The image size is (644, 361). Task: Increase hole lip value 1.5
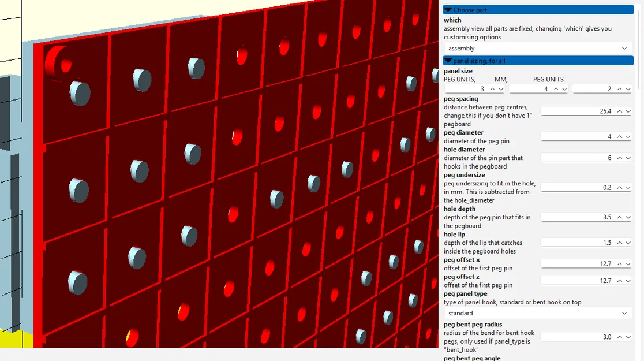click(x=619, y=243)
